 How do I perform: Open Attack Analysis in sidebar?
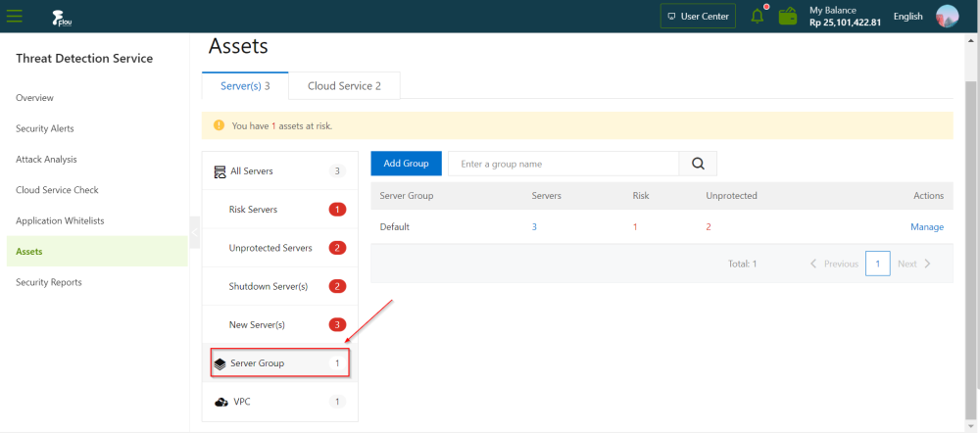point(46,160)
